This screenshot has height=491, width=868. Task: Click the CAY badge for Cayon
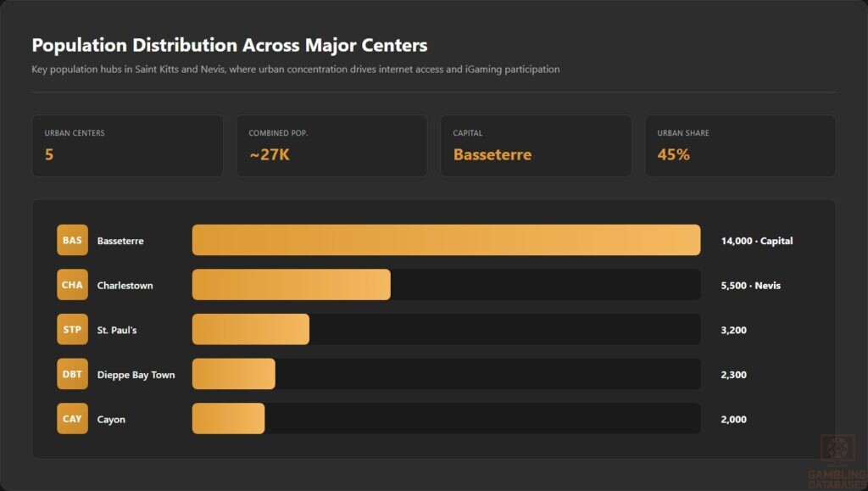click(x=73, y=418)
